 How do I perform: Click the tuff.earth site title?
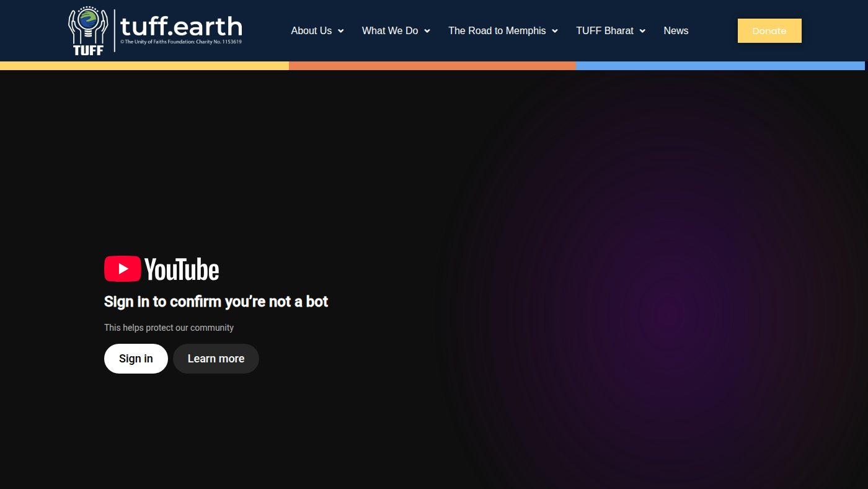tap(181, 26)
